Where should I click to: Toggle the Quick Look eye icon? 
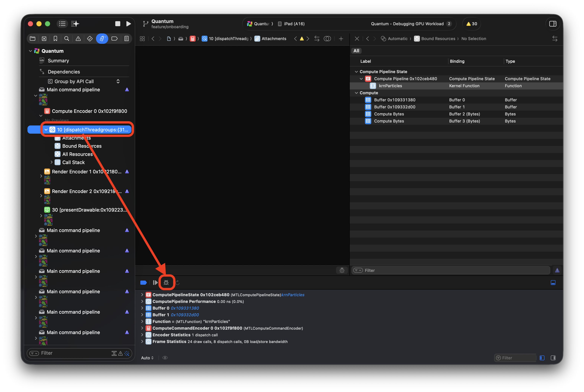click(165, 358)
